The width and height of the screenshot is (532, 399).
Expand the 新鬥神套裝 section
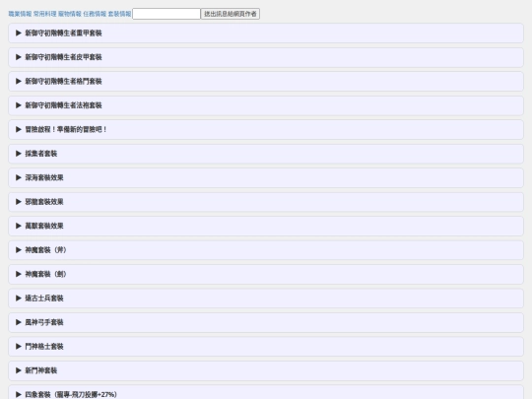tap(266, 370)
